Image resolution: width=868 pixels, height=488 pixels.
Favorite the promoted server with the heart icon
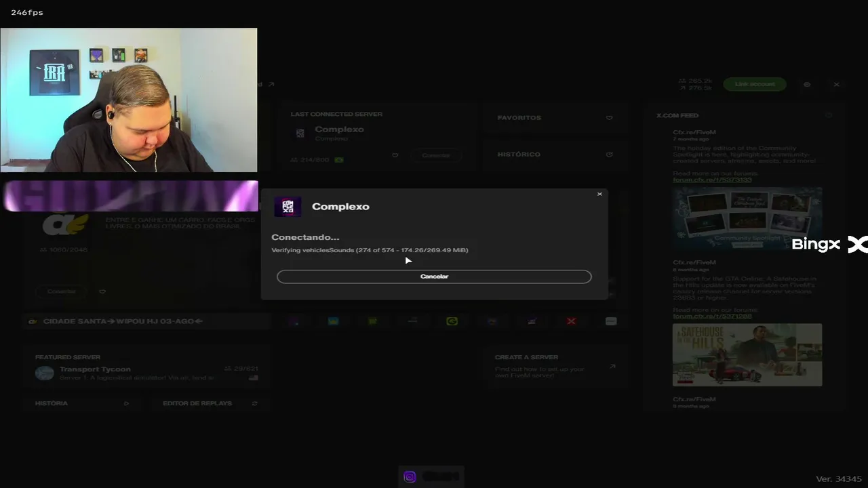click(x=102, y=291)
